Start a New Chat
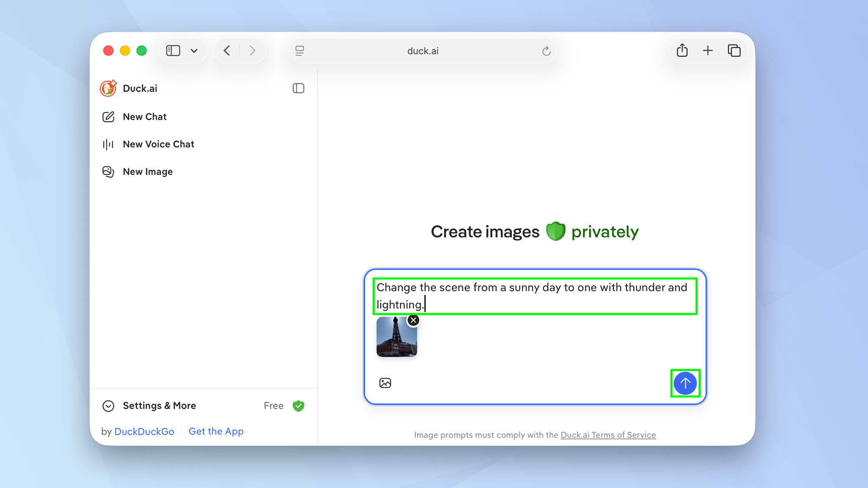Image resolution: width=868 pixels, height=488 pixels. point(144,116)
